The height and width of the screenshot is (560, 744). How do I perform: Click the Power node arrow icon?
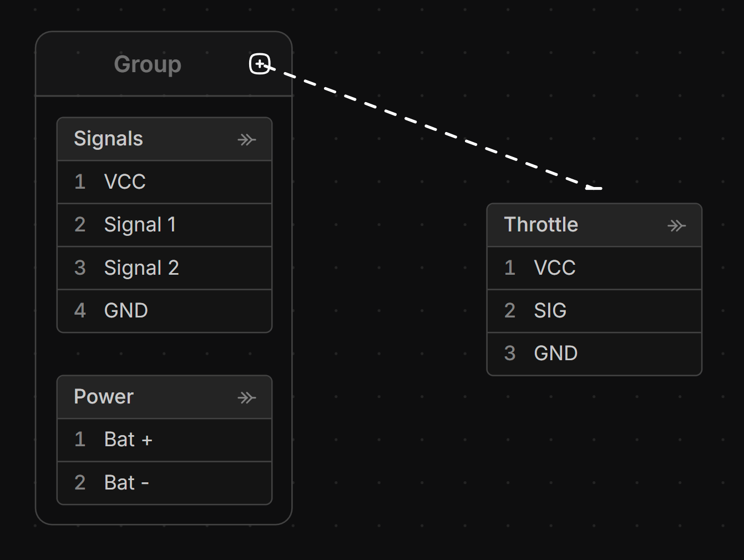point(246,397)
